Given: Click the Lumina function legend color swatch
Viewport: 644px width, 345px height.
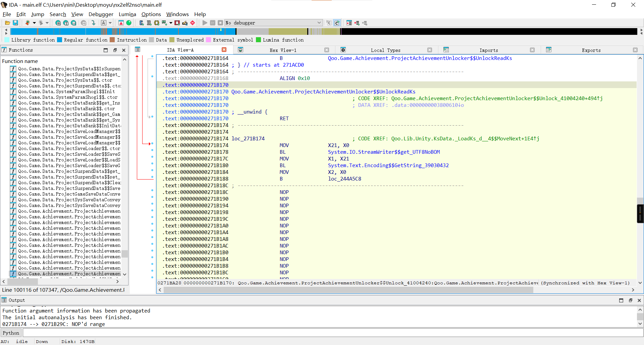Looking at the screenshot, I should click(x=259, y=40).
